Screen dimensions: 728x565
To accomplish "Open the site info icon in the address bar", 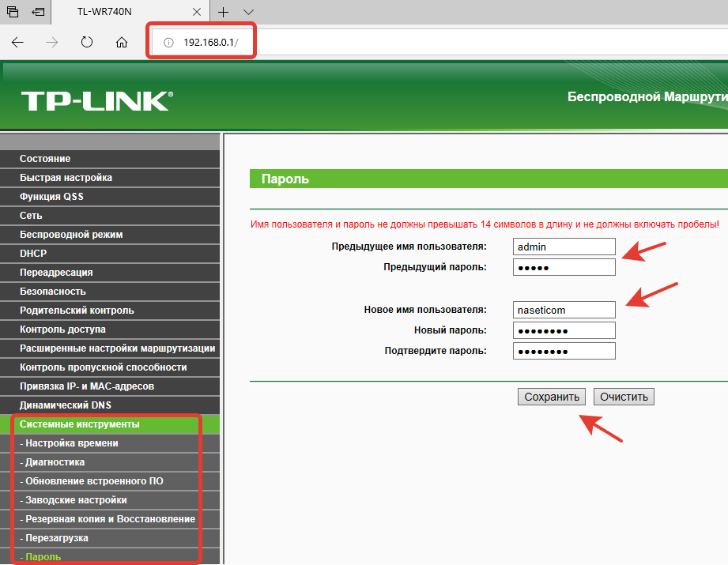I will 168,43.
